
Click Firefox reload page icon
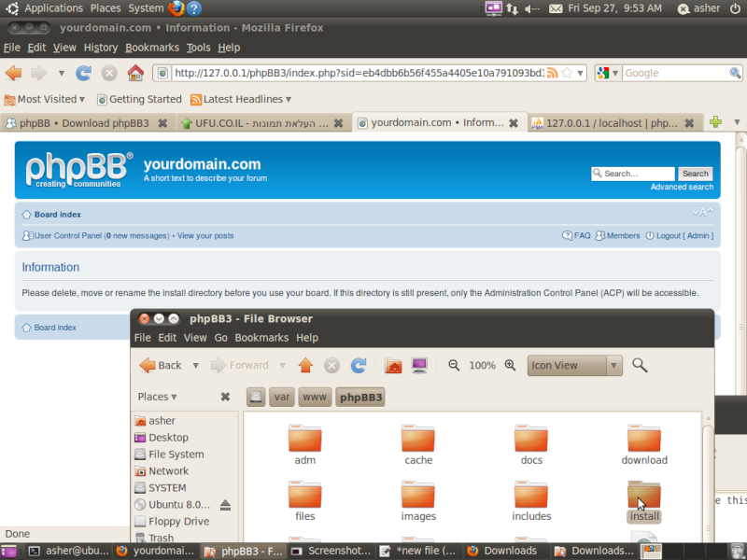click(83, 73)
